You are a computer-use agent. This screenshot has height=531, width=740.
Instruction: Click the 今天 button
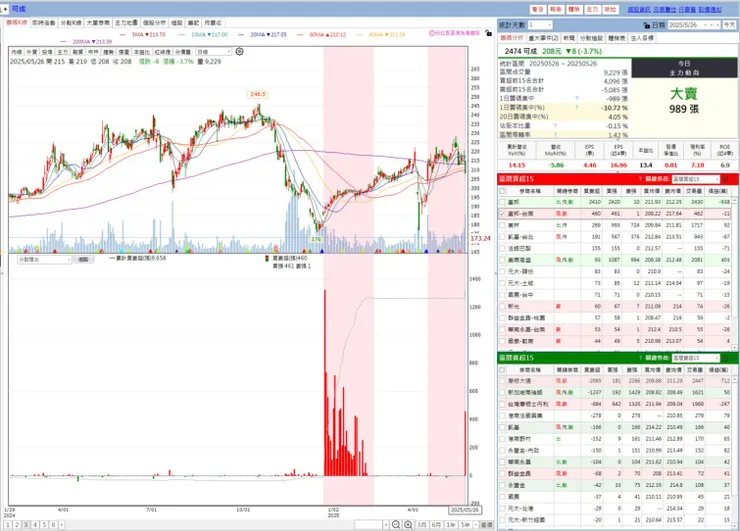point(730,25)
